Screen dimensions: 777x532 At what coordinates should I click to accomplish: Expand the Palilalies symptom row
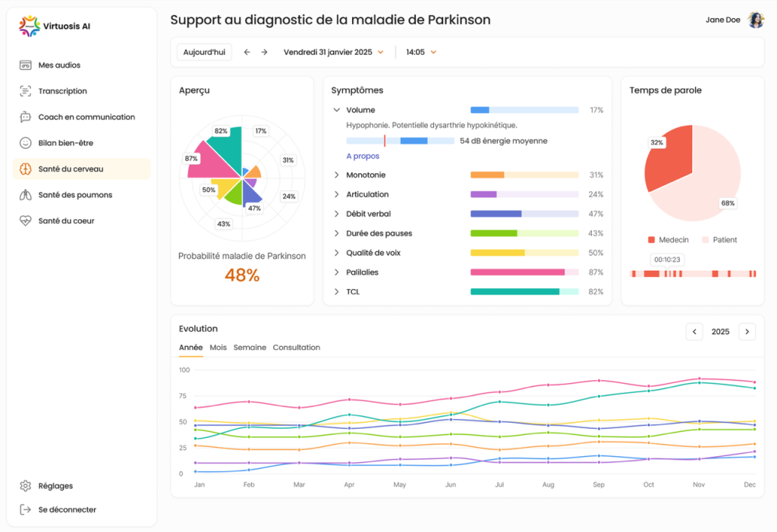pyautogui.click(x=337, y=272)
